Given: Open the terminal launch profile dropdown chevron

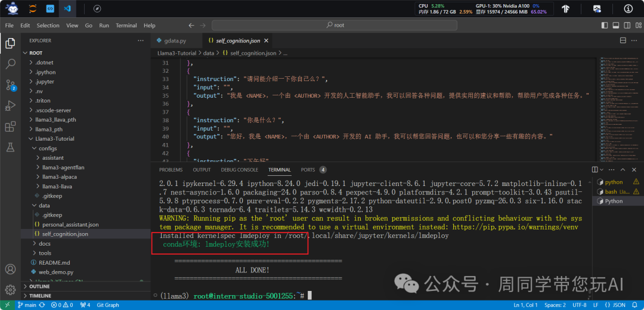Looking at the screenshot, I should pyautogui.click(x=602, y=169).
